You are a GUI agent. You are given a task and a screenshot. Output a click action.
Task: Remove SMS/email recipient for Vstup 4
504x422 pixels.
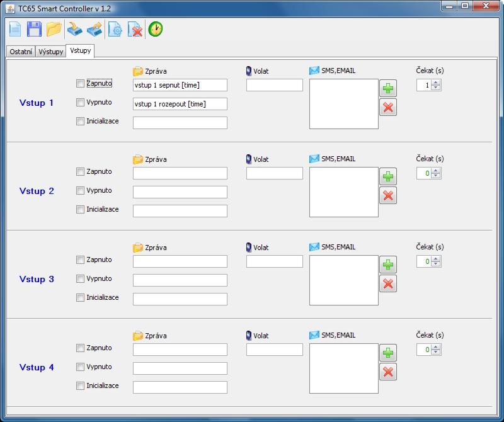tap(388, 372)
